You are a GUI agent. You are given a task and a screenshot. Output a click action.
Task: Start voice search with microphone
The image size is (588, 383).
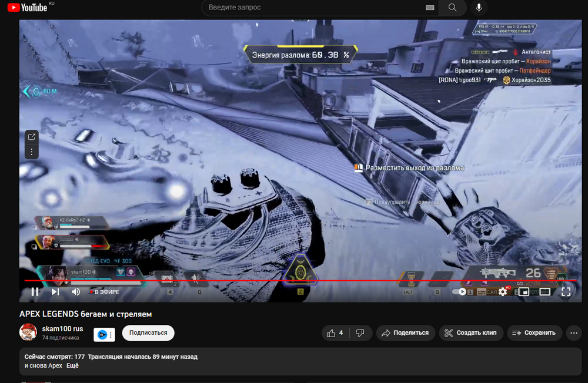tap(479, 8)
